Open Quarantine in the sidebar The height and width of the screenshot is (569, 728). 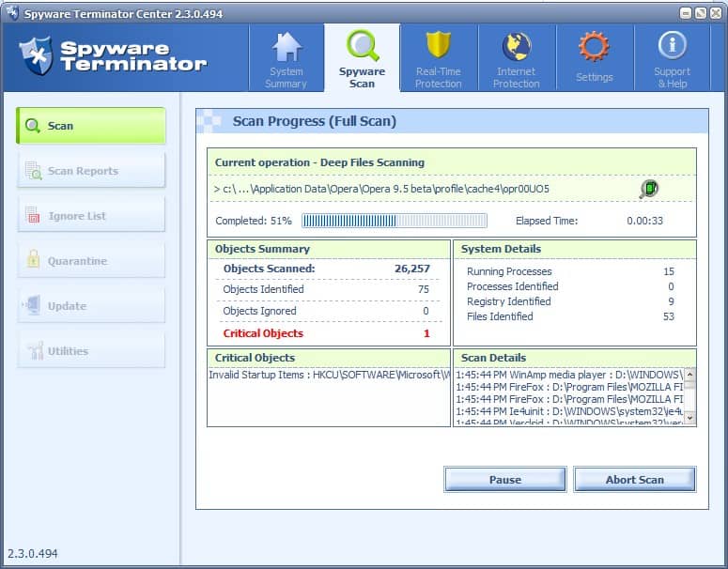[x=90, y=261]
